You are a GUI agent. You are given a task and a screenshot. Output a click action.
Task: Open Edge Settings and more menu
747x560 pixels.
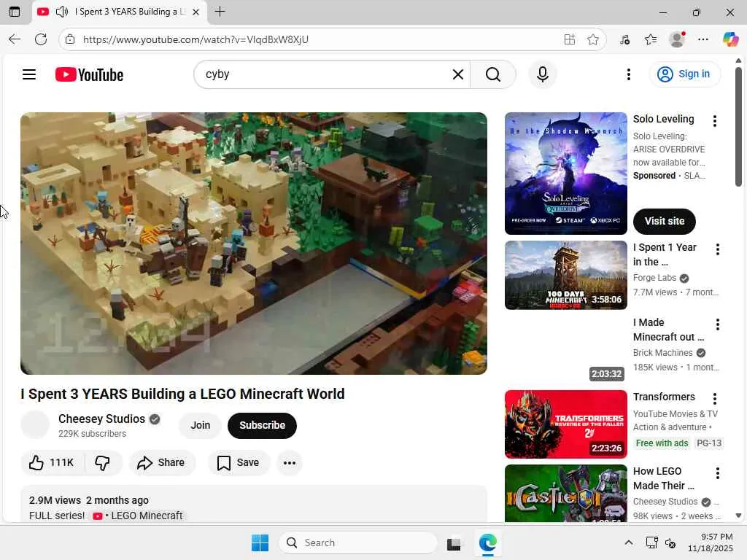point(703,39)
